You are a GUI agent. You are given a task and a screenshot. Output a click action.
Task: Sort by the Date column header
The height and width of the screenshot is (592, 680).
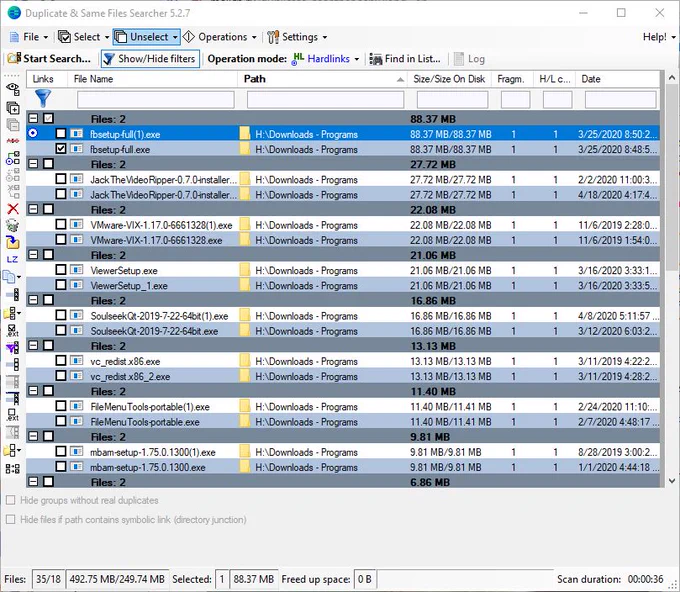pos(618,79)
